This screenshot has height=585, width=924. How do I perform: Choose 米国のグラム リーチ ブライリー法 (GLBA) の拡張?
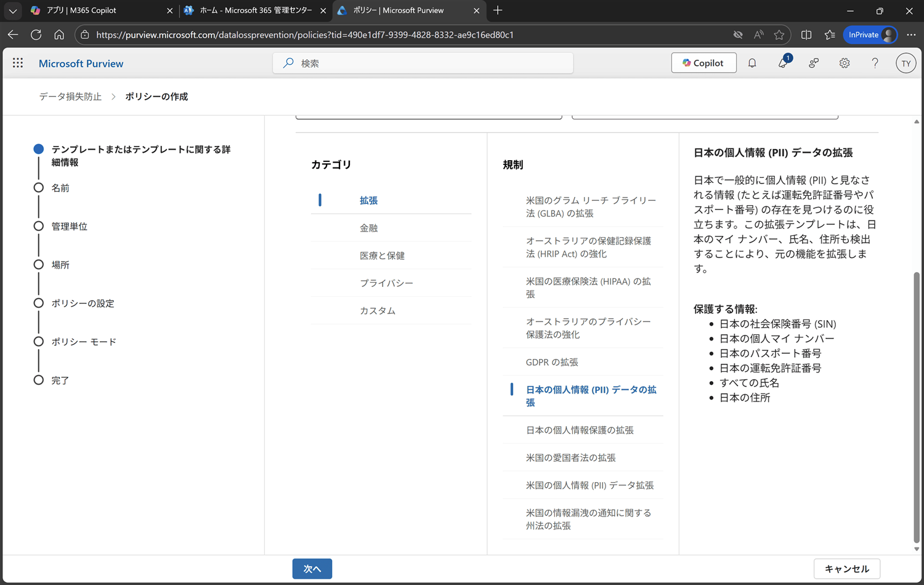(x=583, y=207)
